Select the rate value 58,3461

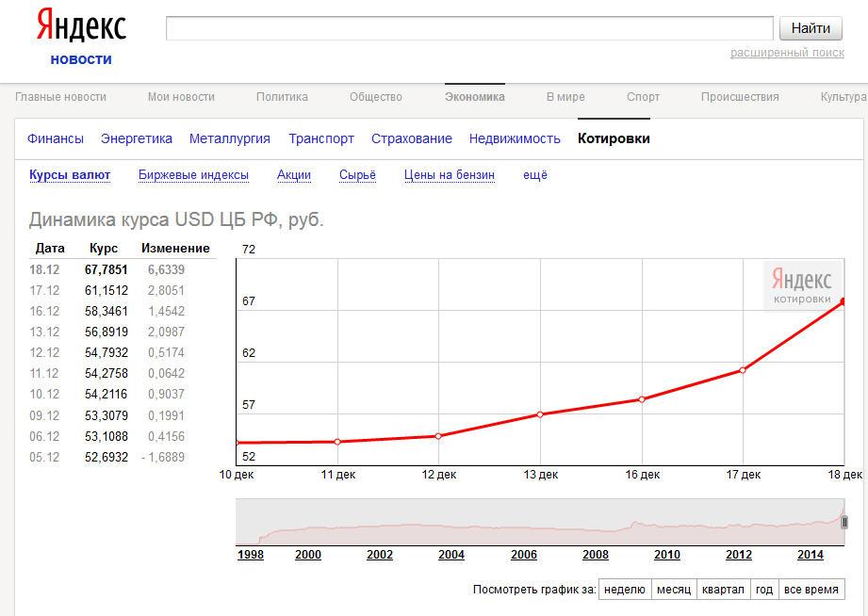point(106,311)
